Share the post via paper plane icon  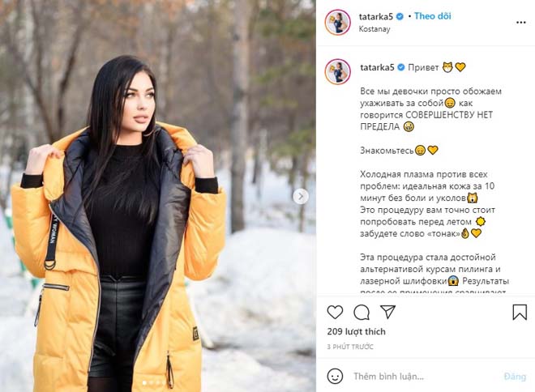coord(387,312)
